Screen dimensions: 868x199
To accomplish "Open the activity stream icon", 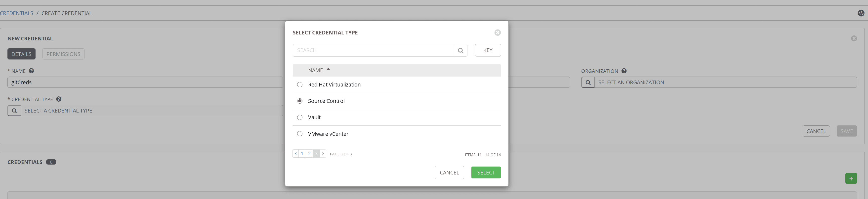I will coord(861,13).
